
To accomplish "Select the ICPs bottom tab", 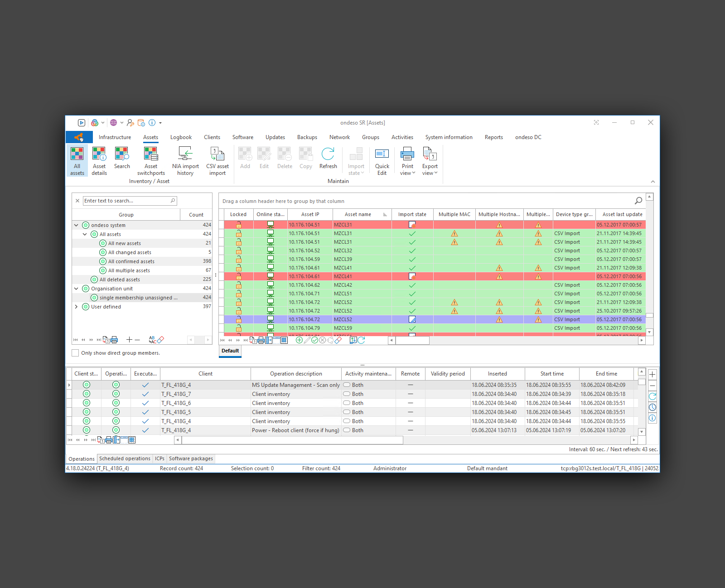I will (159, 458).
